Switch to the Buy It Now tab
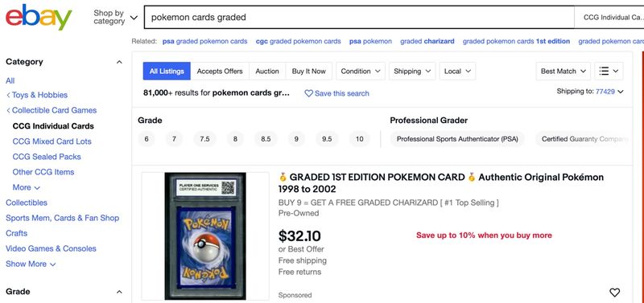 (x=309, y=71)
